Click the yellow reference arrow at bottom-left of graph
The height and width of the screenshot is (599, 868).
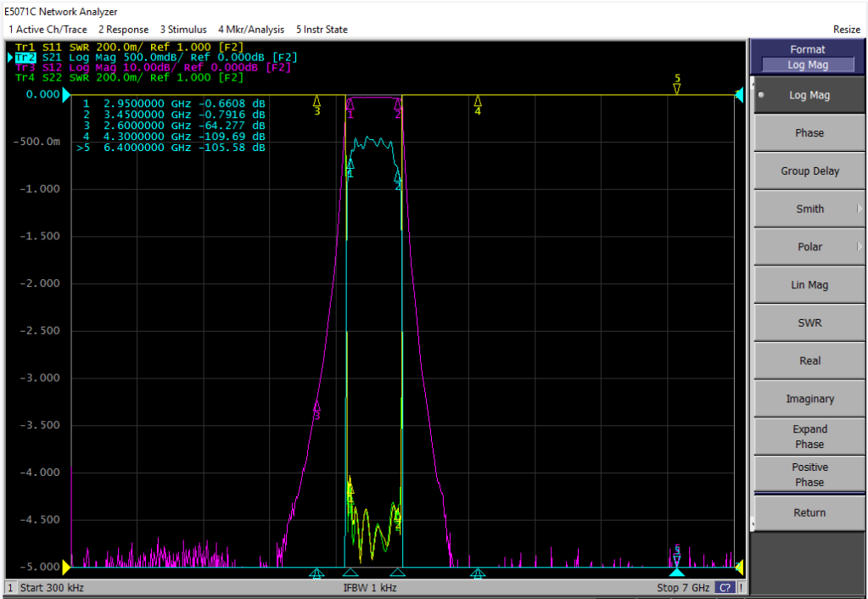66,568
